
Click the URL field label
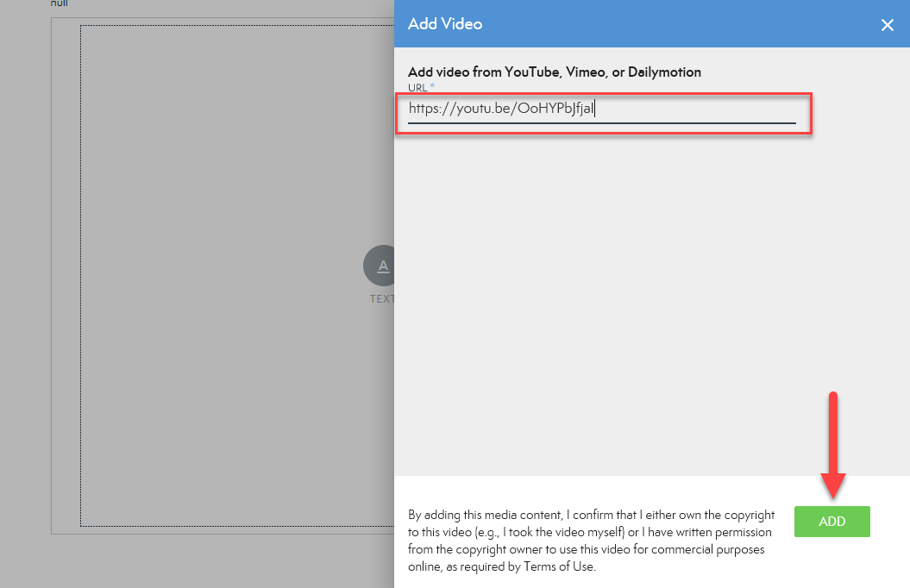417,88
